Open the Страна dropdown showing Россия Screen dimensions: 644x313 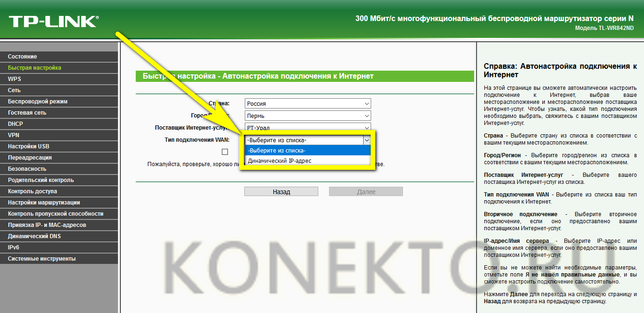click(x=307, y=103)
